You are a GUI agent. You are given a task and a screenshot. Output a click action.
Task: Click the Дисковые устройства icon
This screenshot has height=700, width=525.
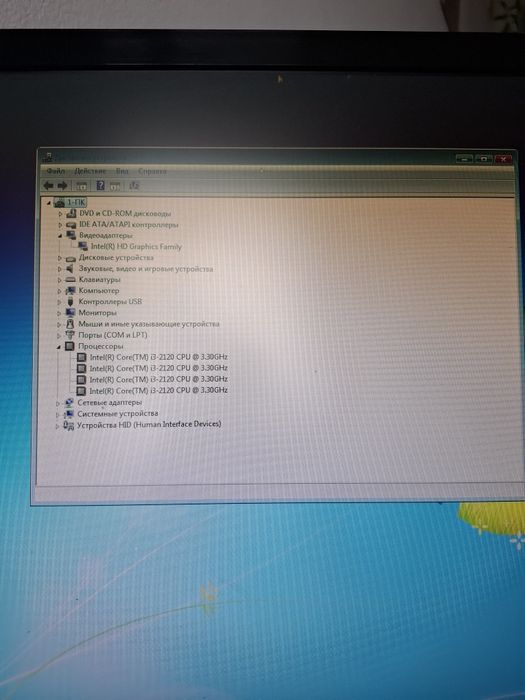(x=71, y=258)
